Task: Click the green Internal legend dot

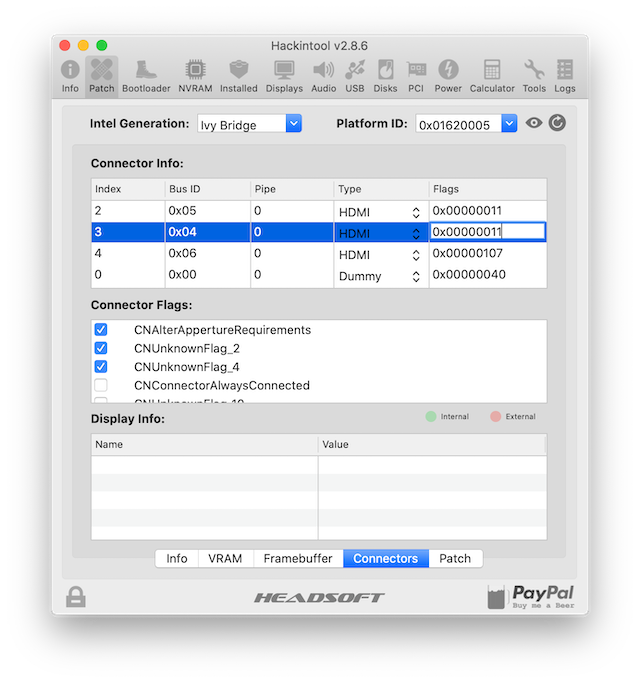Action: click(x=431, y=416)
